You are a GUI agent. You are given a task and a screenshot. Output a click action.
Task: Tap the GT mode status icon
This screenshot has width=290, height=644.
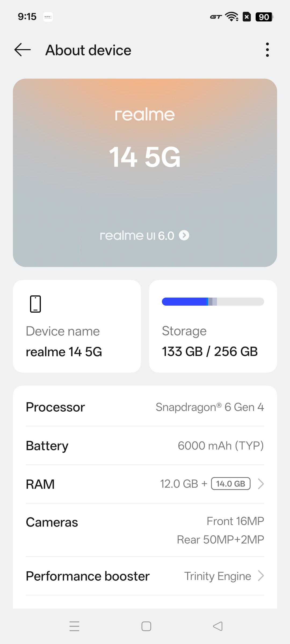point(216,17)
